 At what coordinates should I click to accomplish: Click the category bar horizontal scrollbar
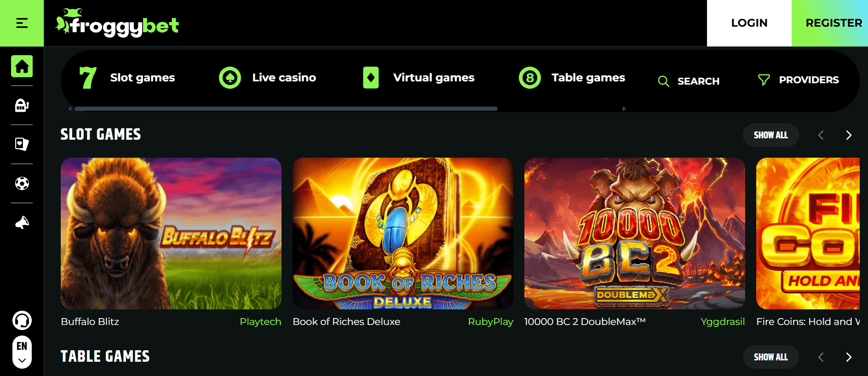point(286,109)
